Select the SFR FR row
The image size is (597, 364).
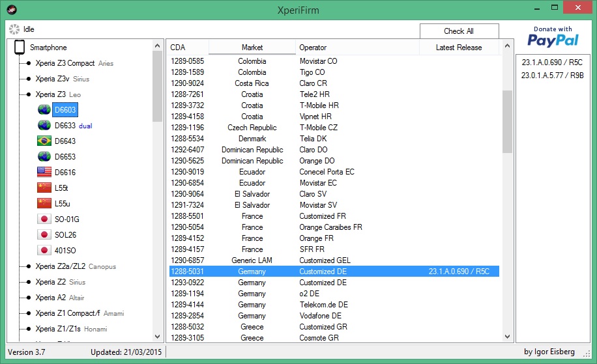click(x=334, y=249)
